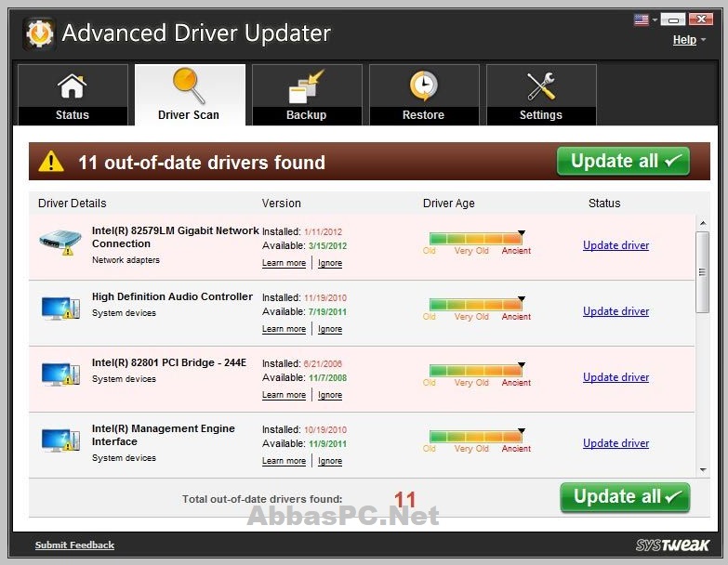Open the Submit Feedback link

[74, 545]
